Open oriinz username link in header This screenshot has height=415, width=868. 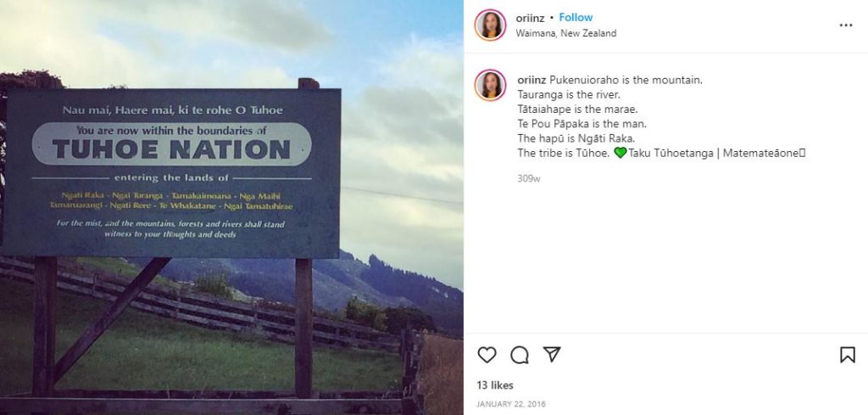point(531,19)
